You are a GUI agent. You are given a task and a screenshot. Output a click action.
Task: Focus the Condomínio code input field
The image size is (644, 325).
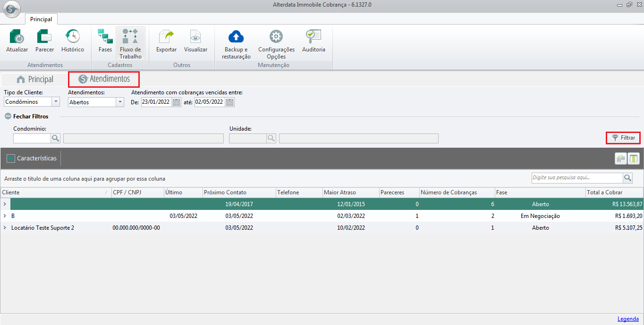tap(32, 138)
